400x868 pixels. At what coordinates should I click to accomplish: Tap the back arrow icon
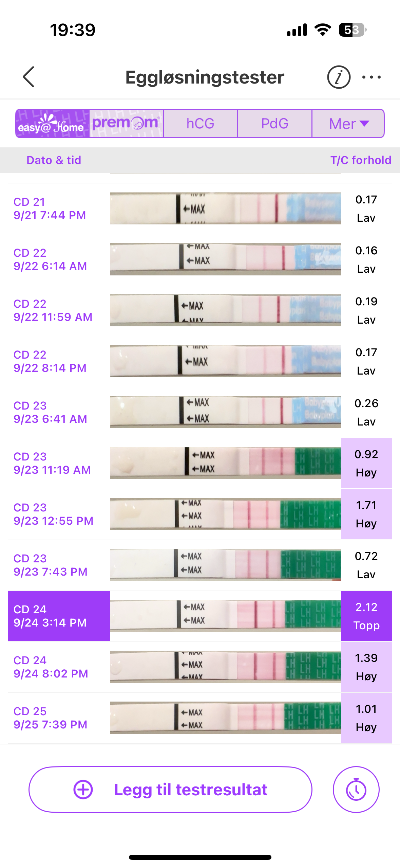coord(29,77)
